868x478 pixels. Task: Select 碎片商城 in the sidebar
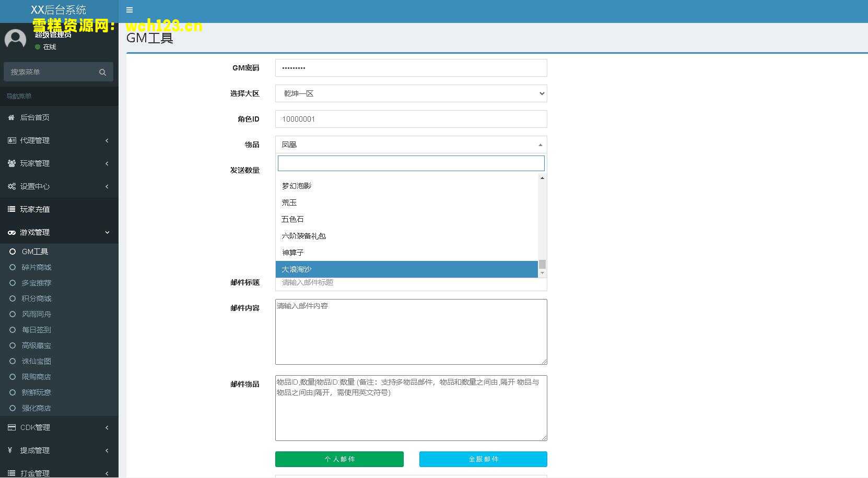(36, 267)
